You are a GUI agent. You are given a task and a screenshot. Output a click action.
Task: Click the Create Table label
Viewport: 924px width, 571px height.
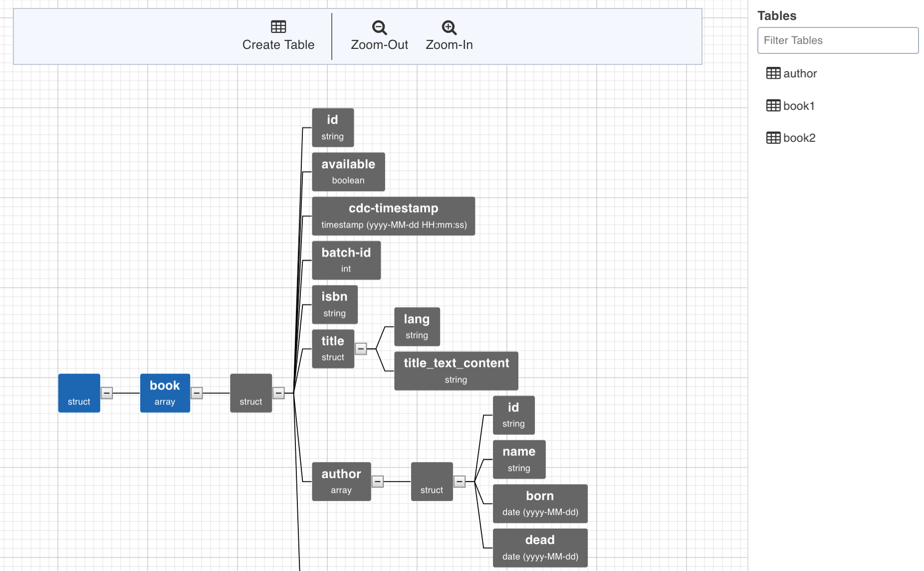[278, 45]
